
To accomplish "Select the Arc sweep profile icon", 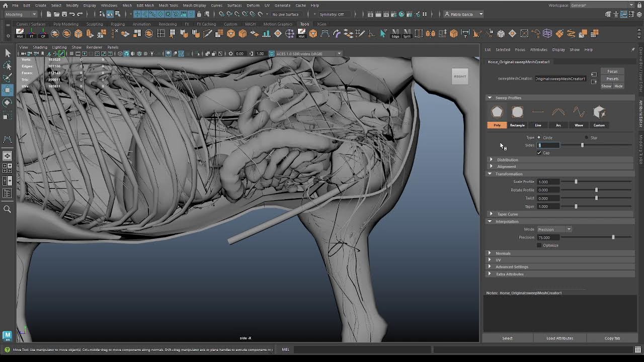I will tap(558, 112).
